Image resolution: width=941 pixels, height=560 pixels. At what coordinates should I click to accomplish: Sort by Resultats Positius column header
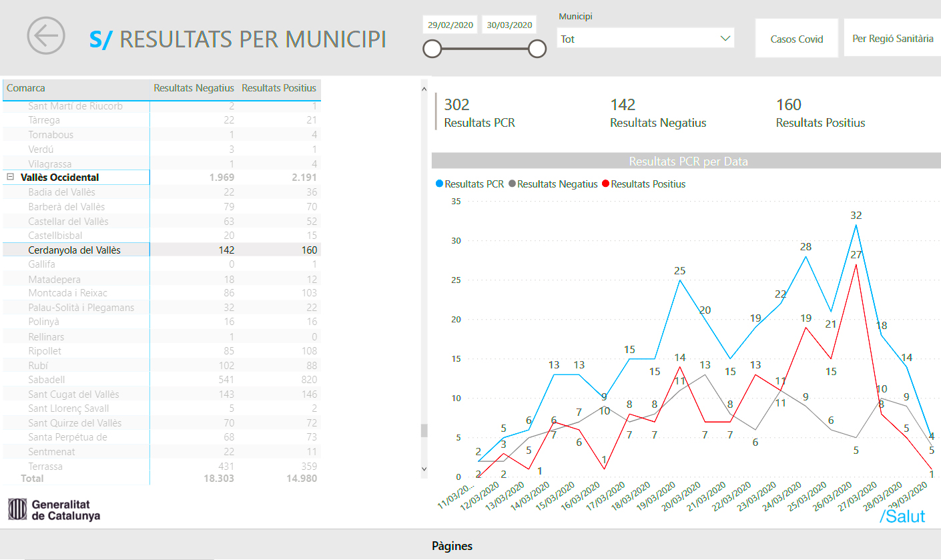pos(279,88)
